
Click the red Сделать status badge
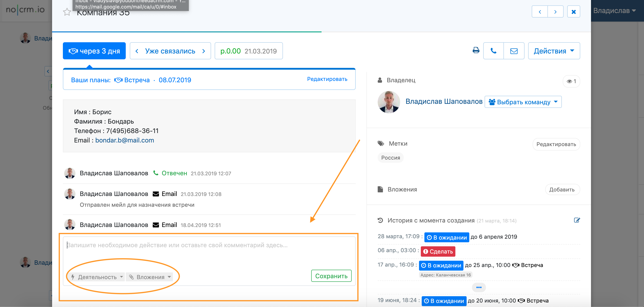pos(438,251)
